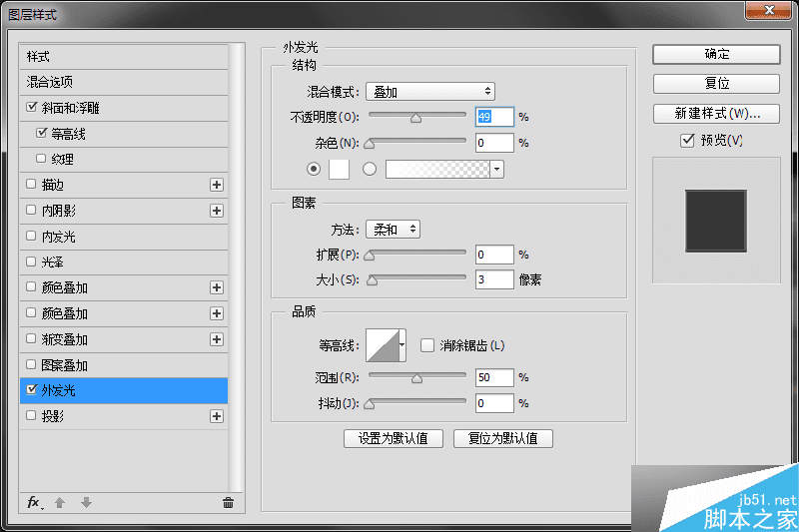The image size is (799, 532).
Task: Click the 抖动 slider handle
Action: click(x=370, y=404)
